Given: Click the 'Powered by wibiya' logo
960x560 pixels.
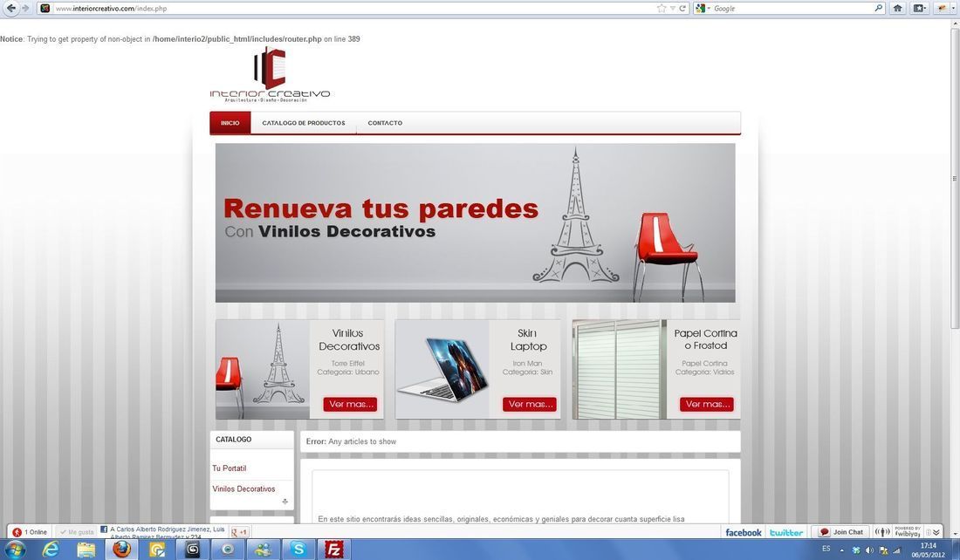Looking at the screenshot, I should coord(908,532).
